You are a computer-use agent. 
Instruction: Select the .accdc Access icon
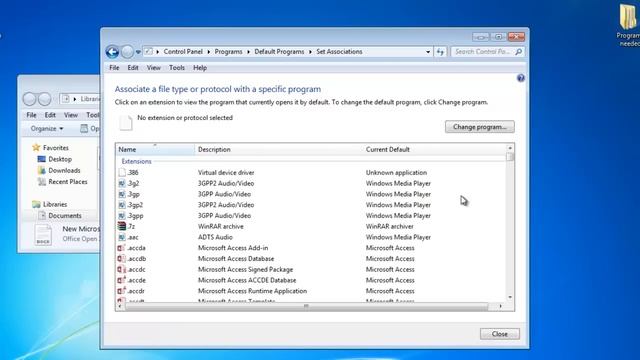click(122, 269)
